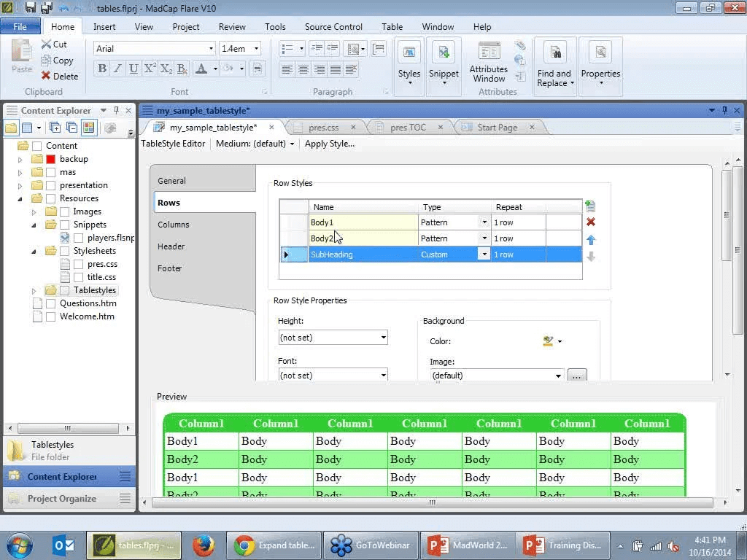Open the Styles ribbon button
Viewport: 747px width, 560px height.
409,66
